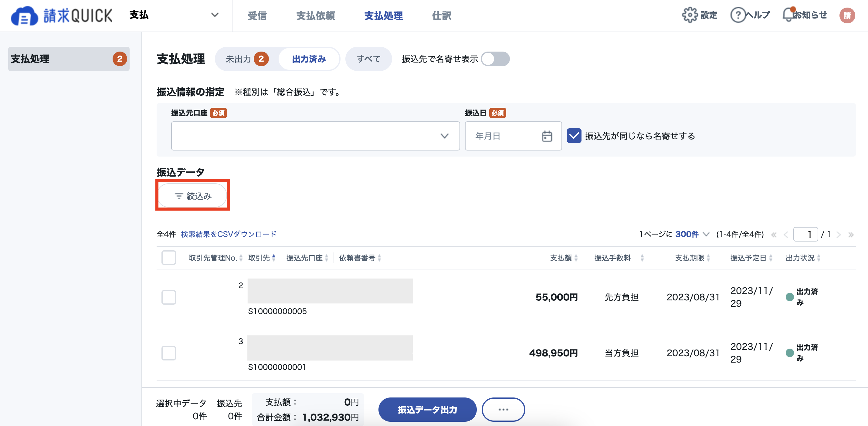Uncheck 振込先が同じなら名寄せする checkbox
The height and width of the screenshot is (426, 868).
click(574, 136)
